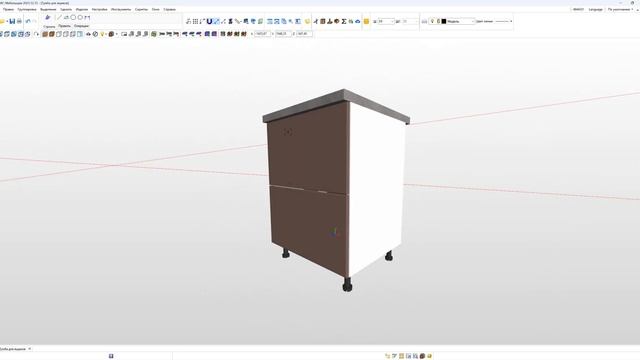The height and width of the screenshot is (360, 640).
Task: Select the line drawing tool
Action: [59, 18]
